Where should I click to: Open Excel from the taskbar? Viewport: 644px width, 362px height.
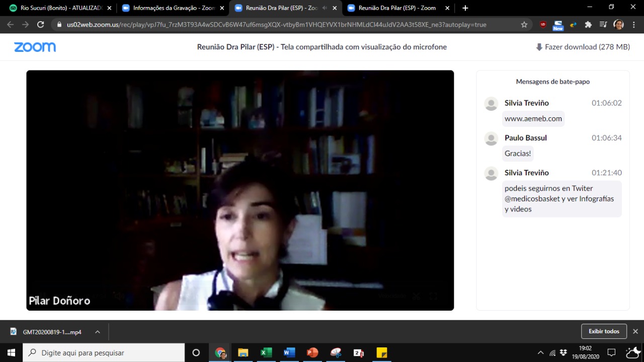pyautogui.click(x=266, y=352)
